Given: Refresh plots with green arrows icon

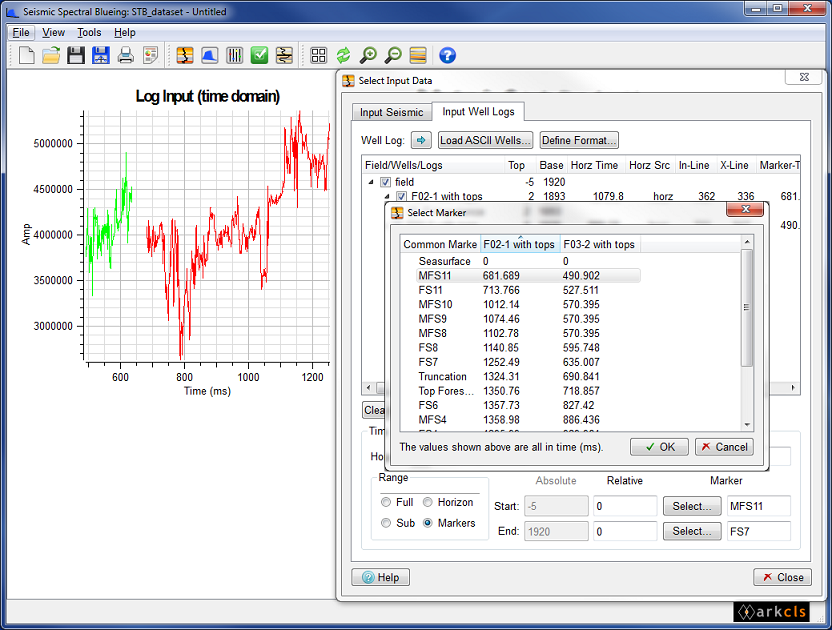Looking at the screenshot, I should [x=343, y=55].
